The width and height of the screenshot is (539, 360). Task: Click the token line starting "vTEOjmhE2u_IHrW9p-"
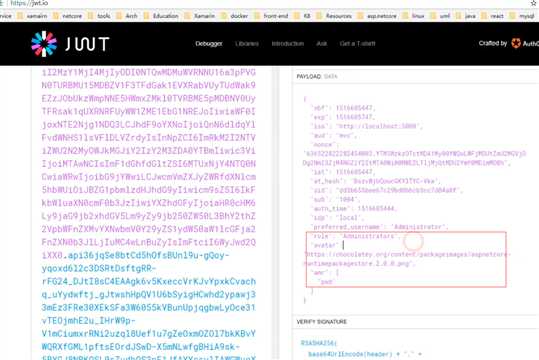[89, 320]
